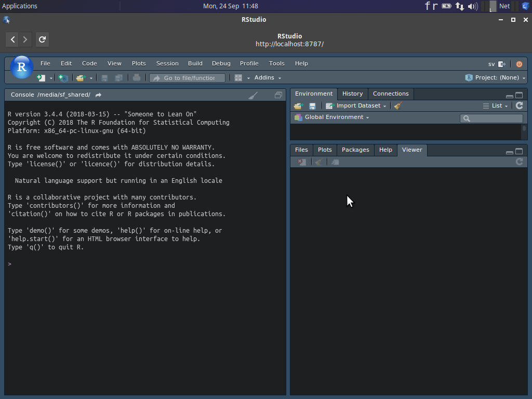This screenshot has width=532, height=399.
Task: Click the Save All documents icon
Action: pyautogui.click(x=119, y=78)
